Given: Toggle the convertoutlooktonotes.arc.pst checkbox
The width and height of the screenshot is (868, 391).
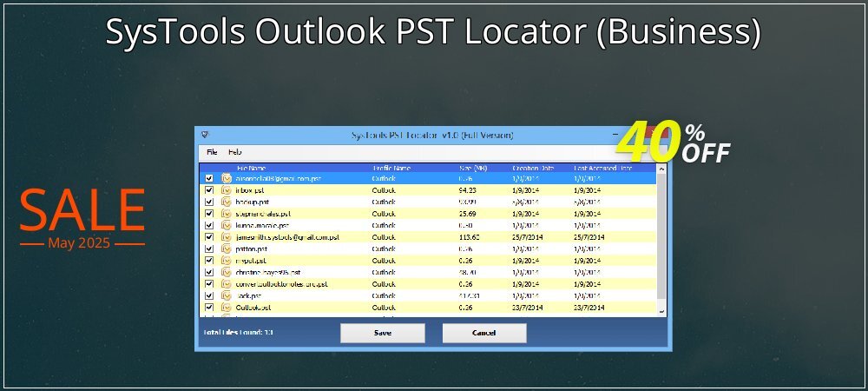Looking at the screenshot, I should coord(208,283).
